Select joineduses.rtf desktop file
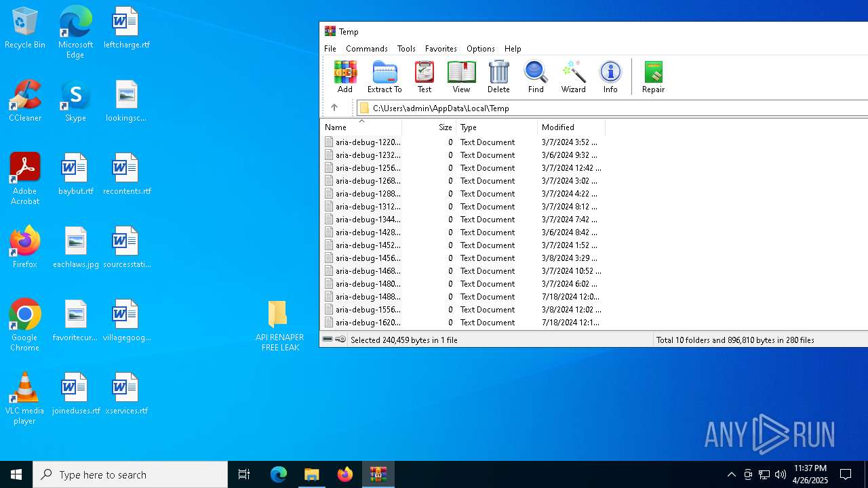 tap(75, 394)
